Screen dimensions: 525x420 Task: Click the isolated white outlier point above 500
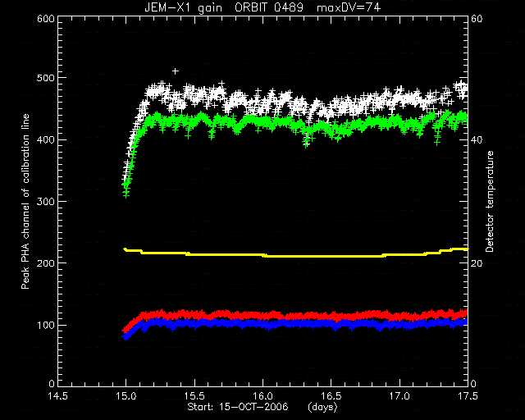175,71
